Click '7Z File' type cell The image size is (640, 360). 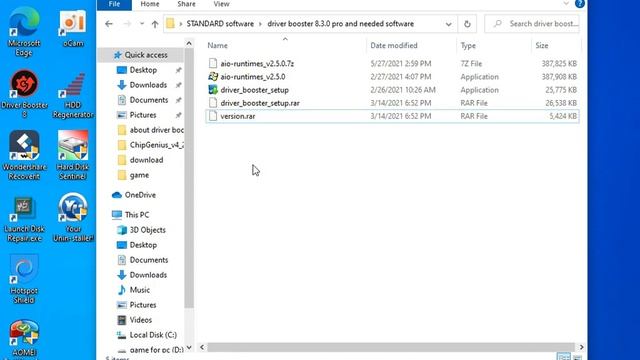[x=471, y=63]
